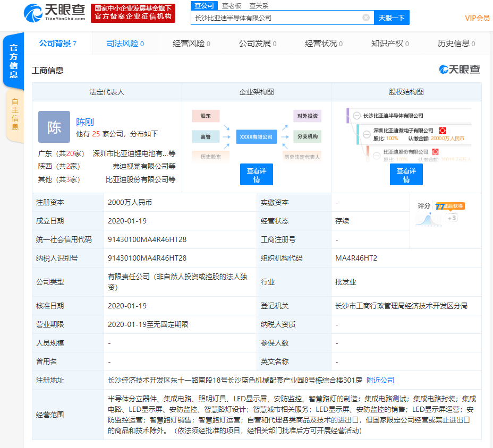This screenshot has width=493, height=448.
Task: Click the 天眼查 watermark beside 工商信息
Action: pos(461,69)
